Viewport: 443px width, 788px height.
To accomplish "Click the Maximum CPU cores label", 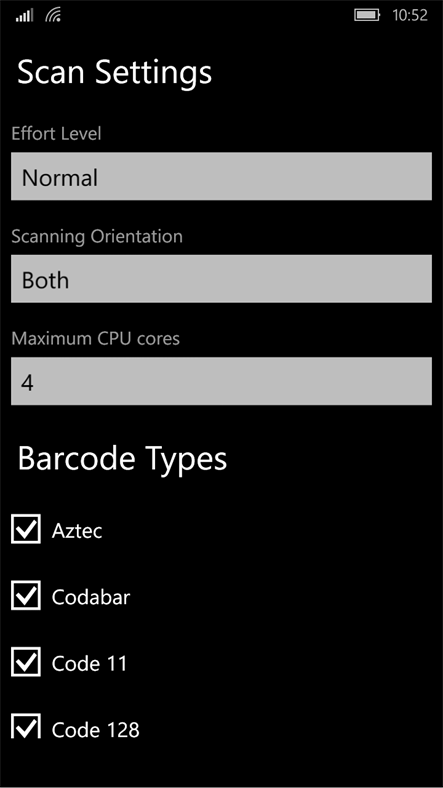I will pos(95,339).
